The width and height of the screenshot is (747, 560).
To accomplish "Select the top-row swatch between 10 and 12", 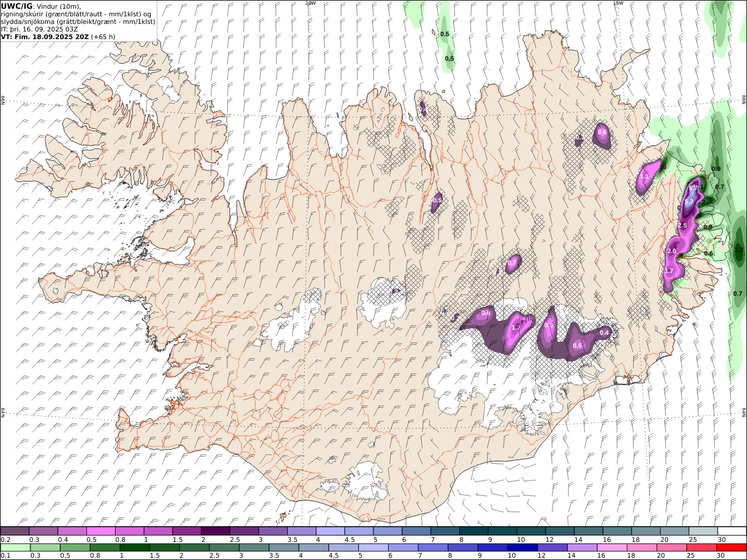I will click(530, 531).
